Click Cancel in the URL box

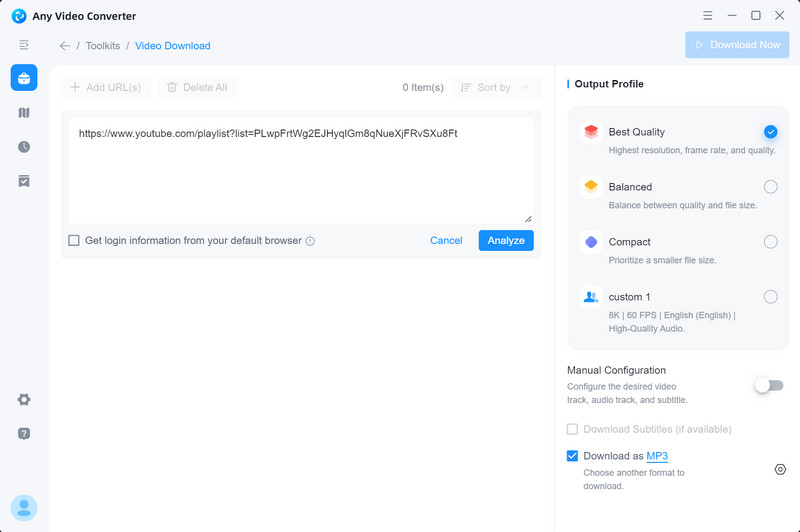446,240
